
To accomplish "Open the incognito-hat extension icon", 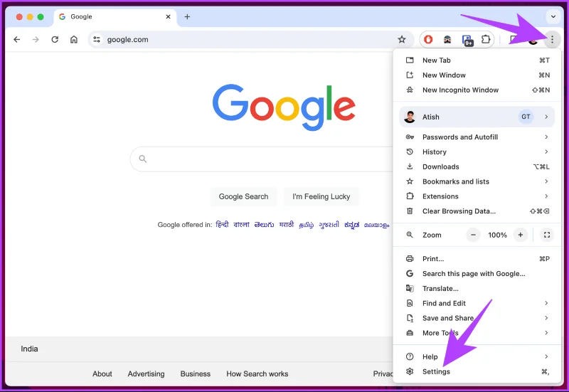I will [447, 39].
